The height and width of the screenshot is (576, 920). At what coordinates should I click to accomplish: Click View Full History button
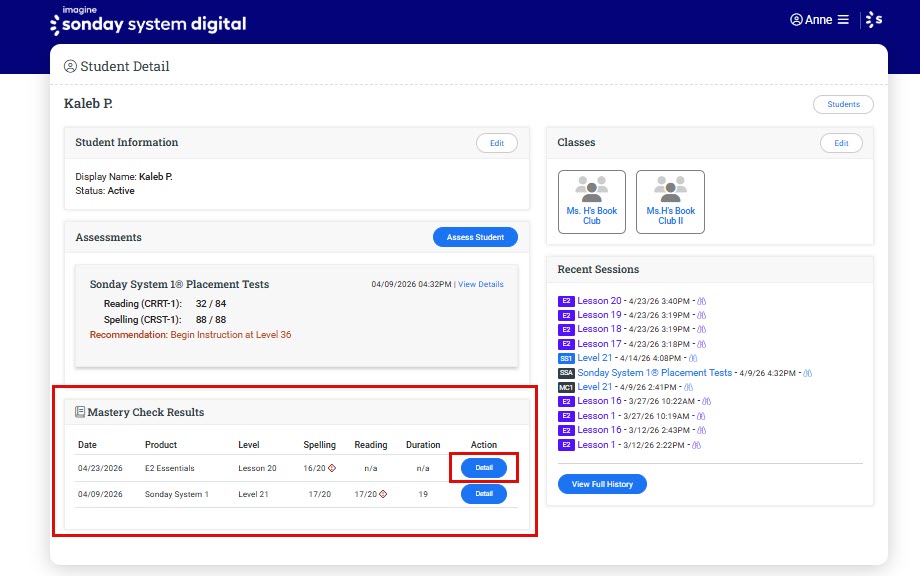[602, 484]
